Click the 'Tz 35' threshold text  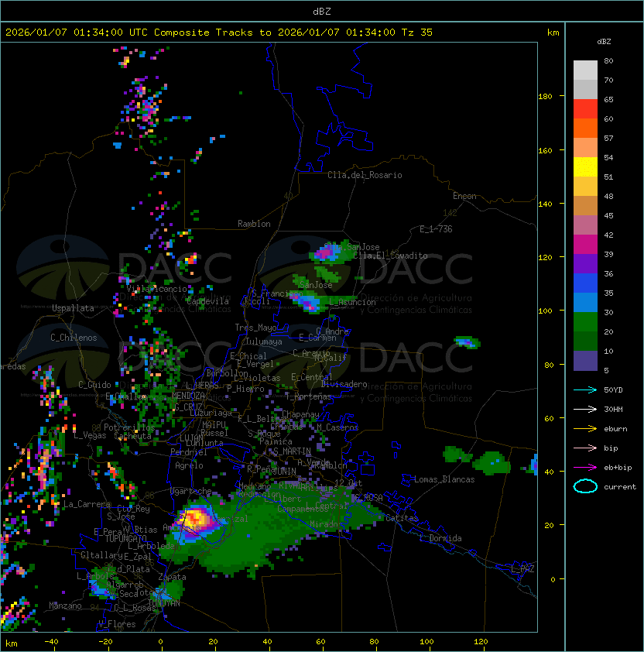click(417, 33)
